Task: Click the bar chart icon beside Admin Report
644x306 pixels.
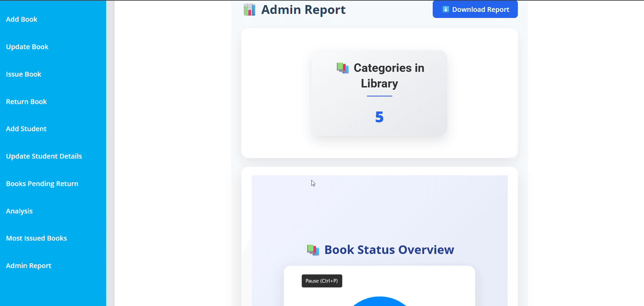Action: tap(249, 10)
